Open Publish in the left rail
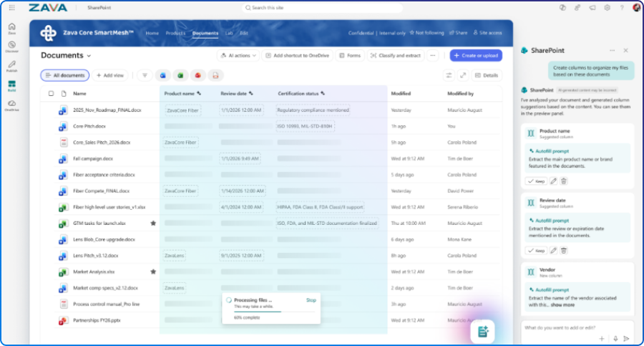 click(x=12, y=66)
